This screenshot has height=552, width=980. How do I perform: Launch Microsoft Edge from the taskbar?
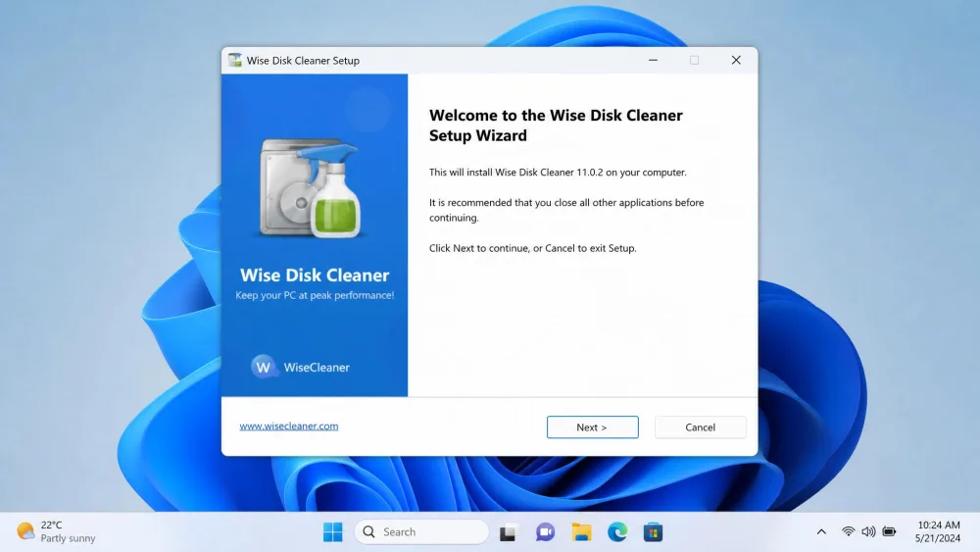tap(617, 532)
